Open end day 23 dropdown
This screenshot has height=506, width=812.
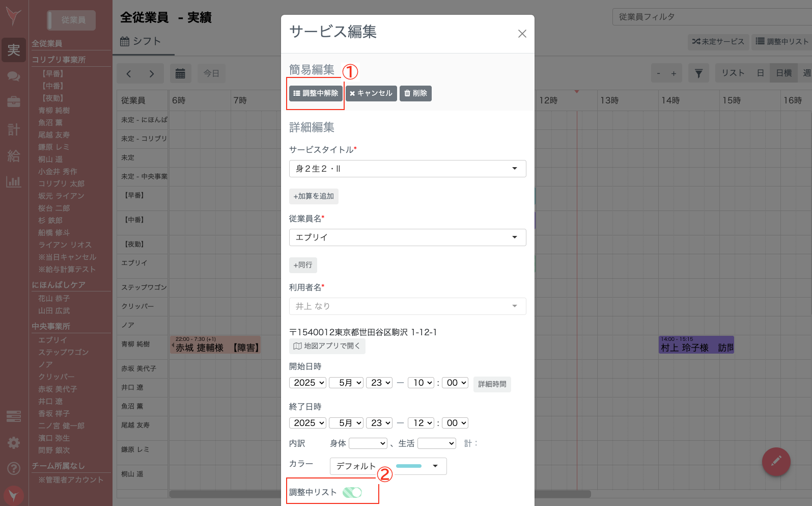coord(379,423)
